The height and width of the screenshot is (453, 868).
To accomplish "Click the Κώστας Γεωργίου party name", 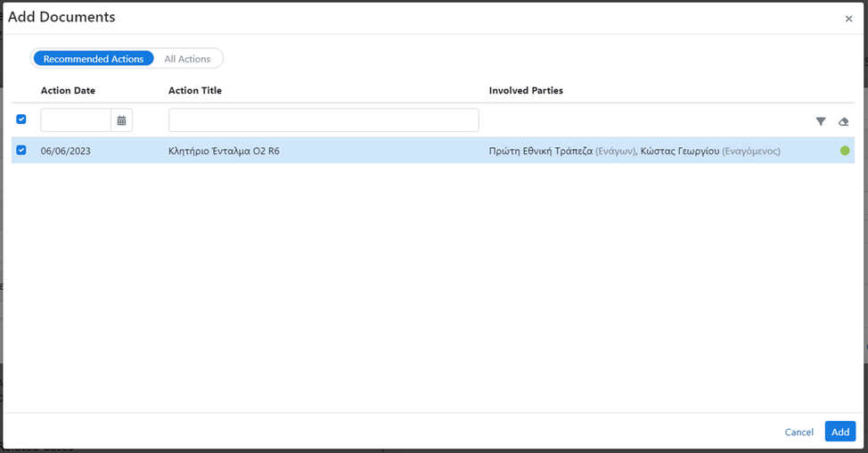I will pos(679,151).
